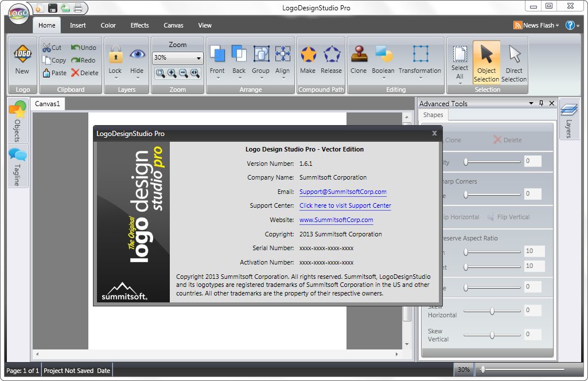This screenshot has width=588, height=381.
Task: Click the last zoom magnifier icon
Action: [x=195, y=73]
